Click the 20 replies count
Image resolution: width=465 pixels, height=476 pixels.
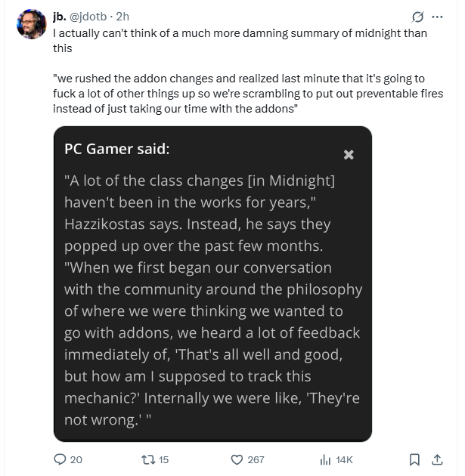tap(76, 459)
